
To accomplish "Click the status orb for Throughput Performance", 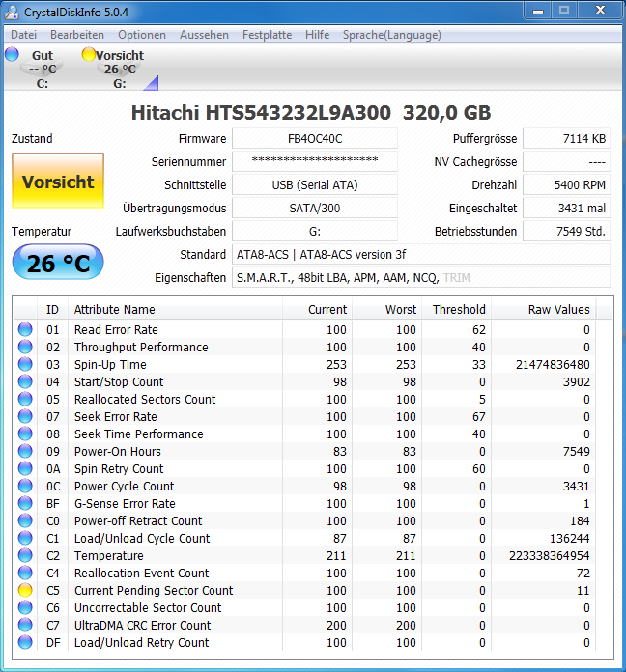I will pyautogui.click(x=25, y=347).
